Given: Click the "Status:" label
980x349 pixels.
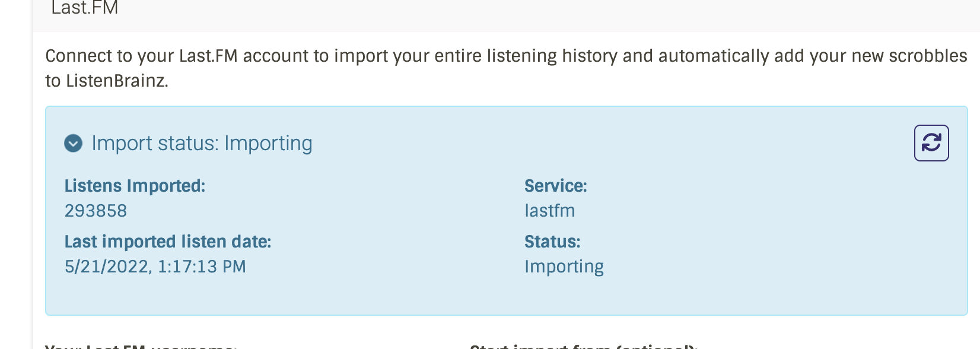Looking at the screenshot, I should tap(552, 242).
